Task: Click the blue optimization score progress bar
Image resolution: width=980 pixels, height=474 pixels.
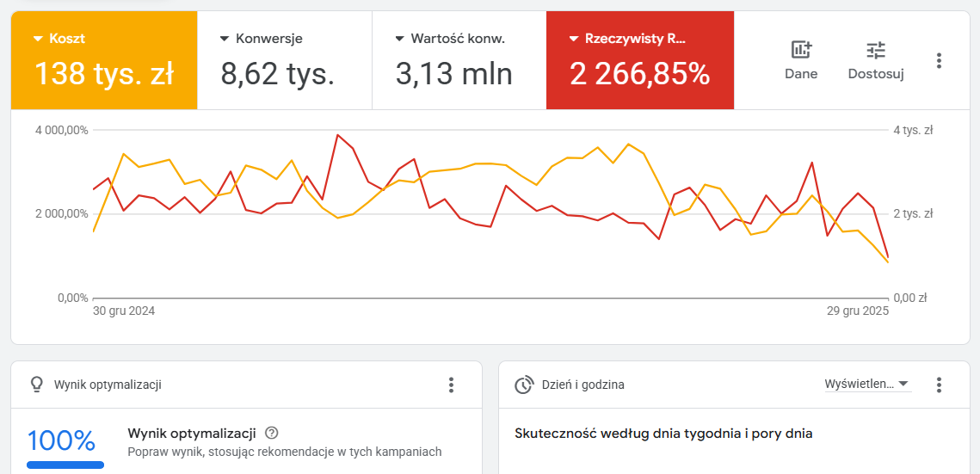Action: 65,465
